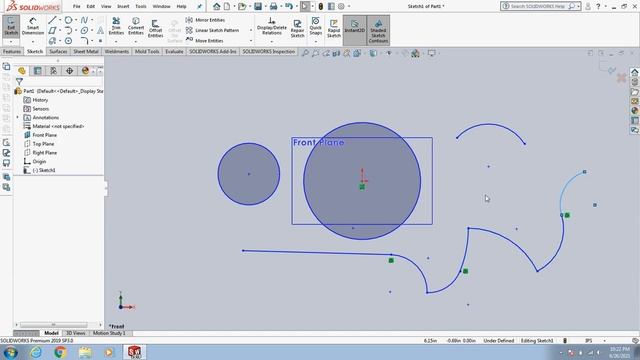Screen dimensions: 640x360
Task: Select the Sketch Fillet tool
Action: pos(84,41)
